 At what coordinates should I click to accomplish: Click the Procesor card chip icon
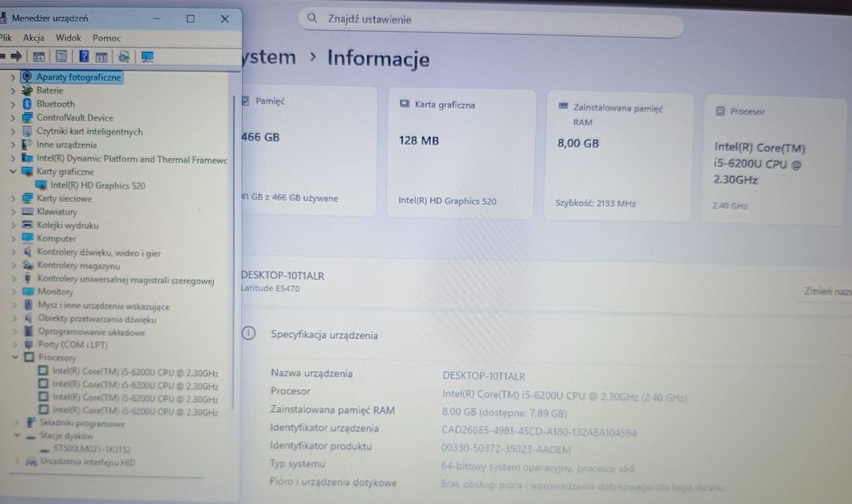click(x=720, y=112)
